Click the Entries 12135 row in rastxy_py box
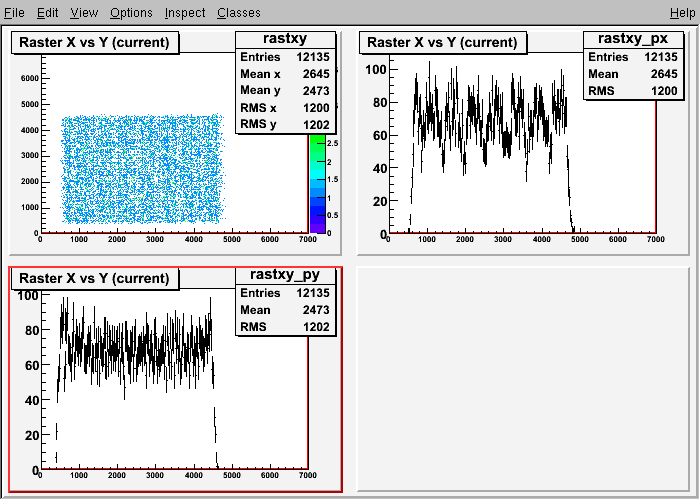Screen dimensions: 700x500 click(285, 293)
